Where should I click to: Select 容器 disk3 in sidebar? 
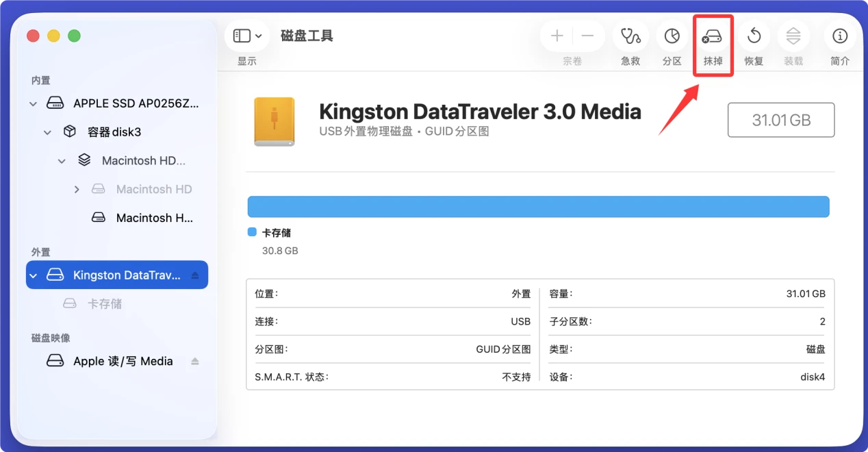[117, 132]
